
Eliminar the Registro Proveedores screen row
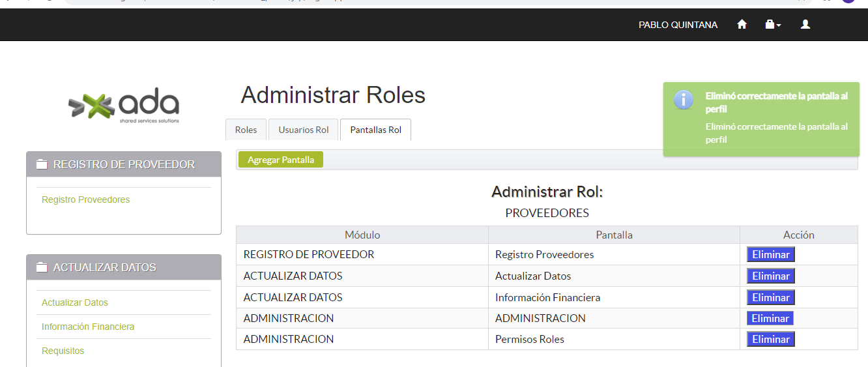[x=770, y=255]
